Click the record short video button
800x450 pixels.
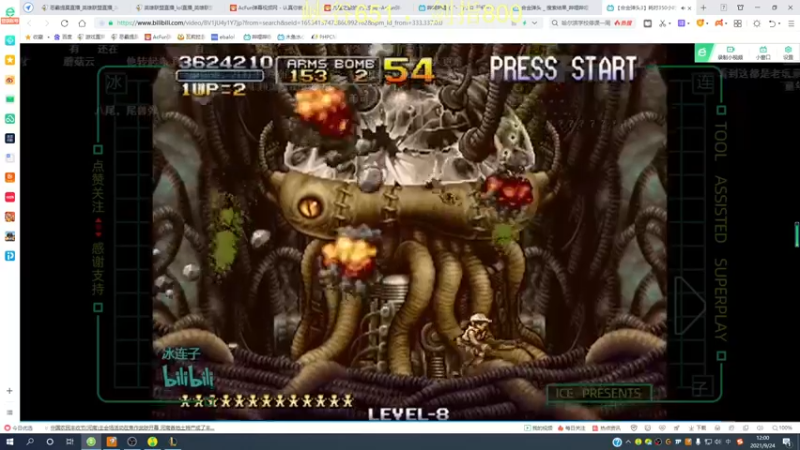click(730, 53)
